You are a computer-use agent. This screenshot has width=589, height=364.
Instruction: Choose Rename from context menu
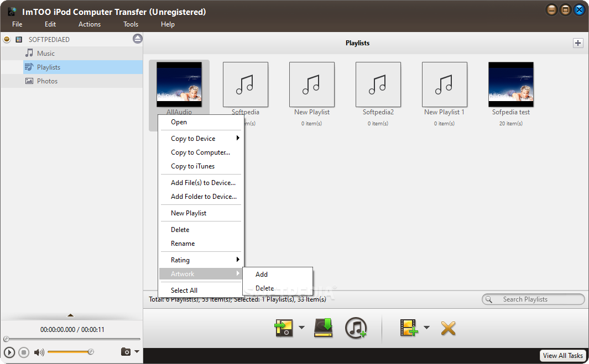(201, 244)
